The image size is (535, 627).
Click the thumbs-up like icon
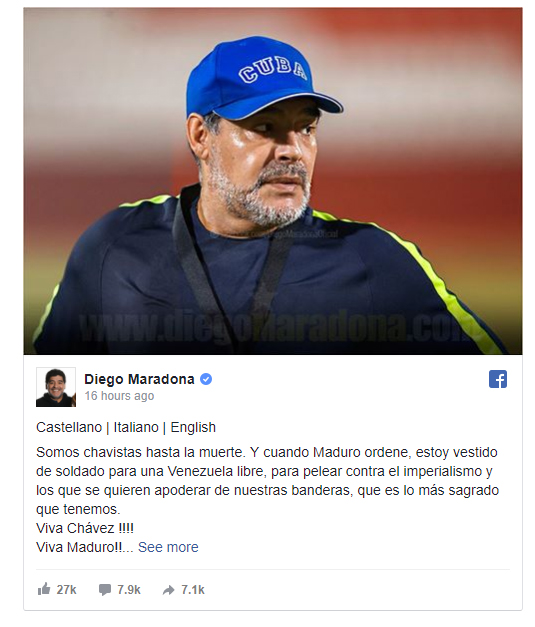pos(44,589)
